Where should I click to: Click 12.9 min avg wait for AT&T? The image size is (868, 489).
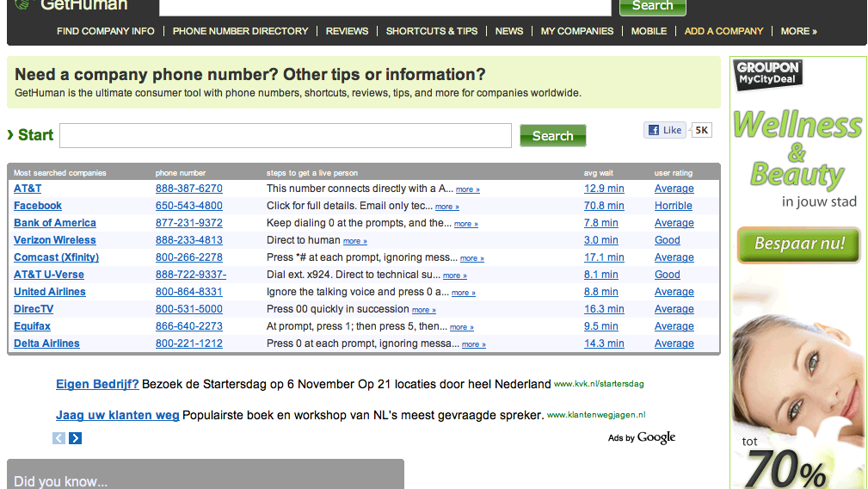(604, 189)
